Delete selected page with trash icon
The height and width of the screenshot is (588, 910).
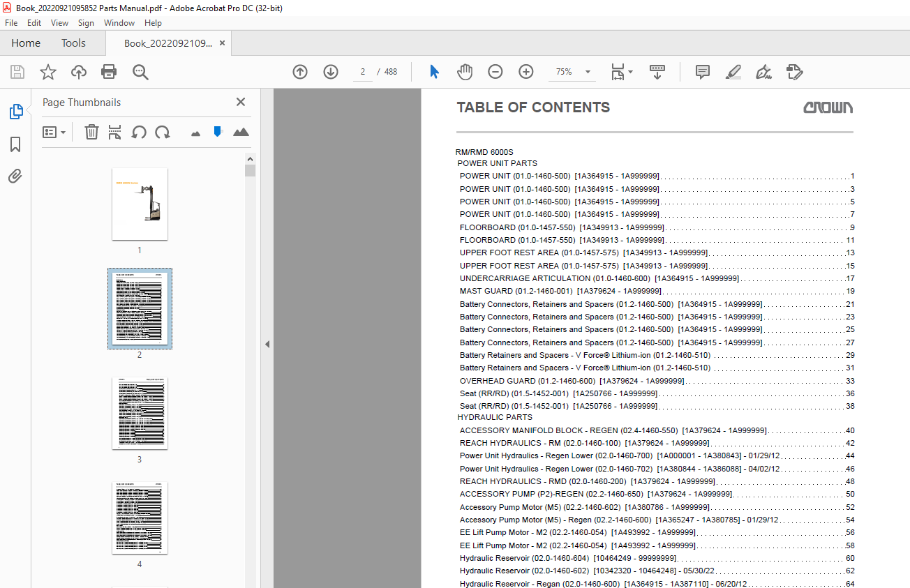(x=91, y=132)
